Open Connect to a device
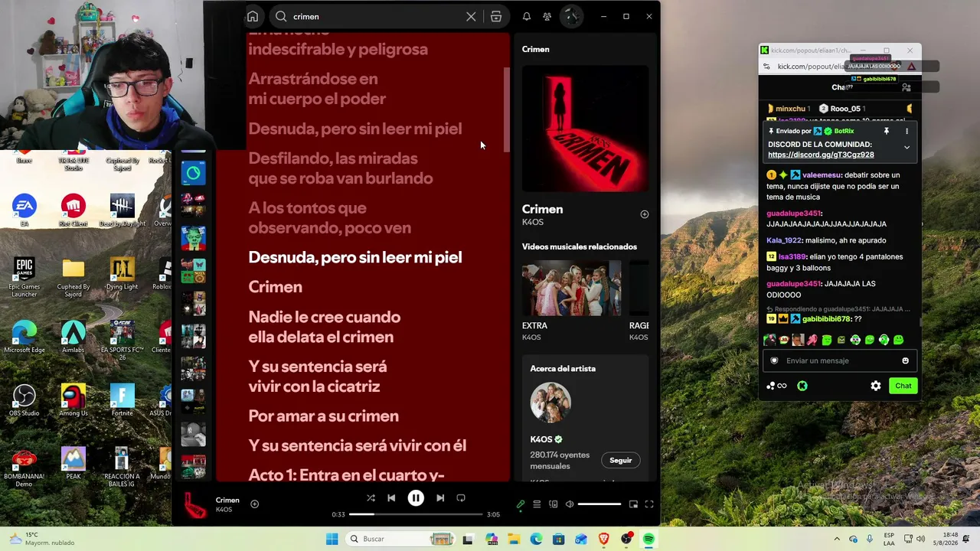 (553, 504)
